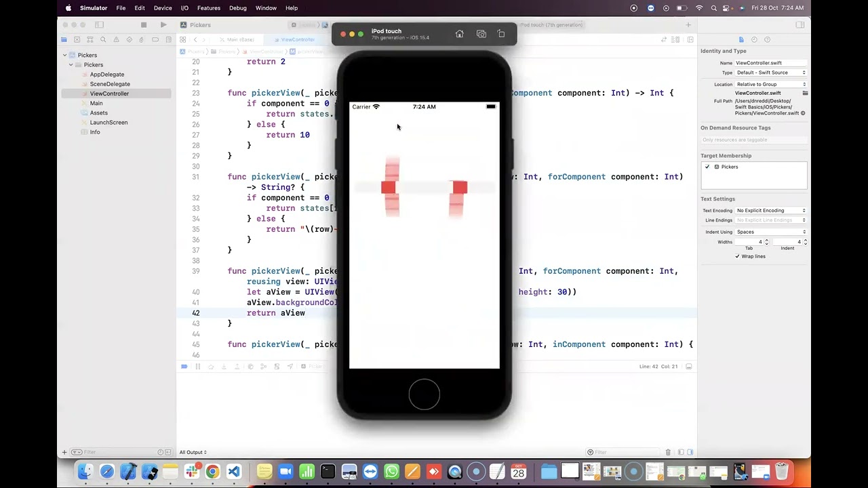Switch to the Main (Base) editor tab
The width and height of the screenshot is (868, 488).
238,40
